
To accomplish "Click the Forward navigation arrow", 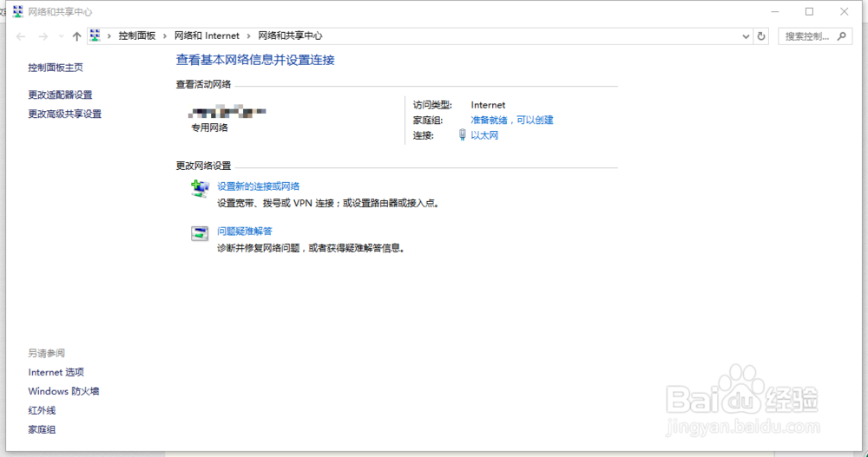I will (x=43, y=36).
